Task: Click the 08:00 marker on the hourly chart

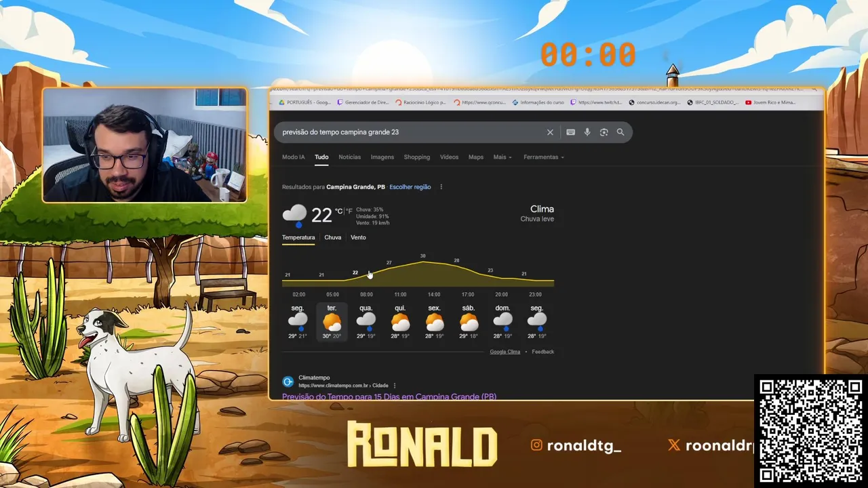Action: (x=366, y=295)
